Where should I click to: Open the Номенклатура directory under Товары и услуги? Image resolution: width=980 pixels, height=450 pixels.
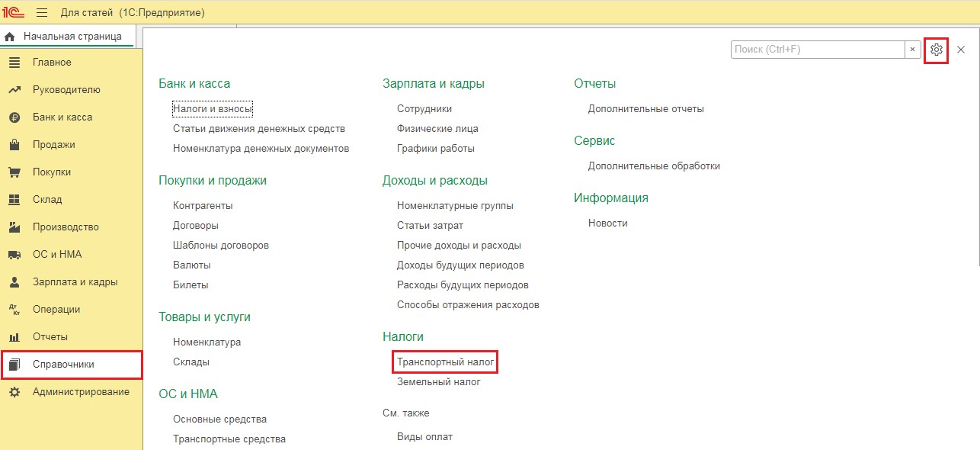click(x=207, y=342)
